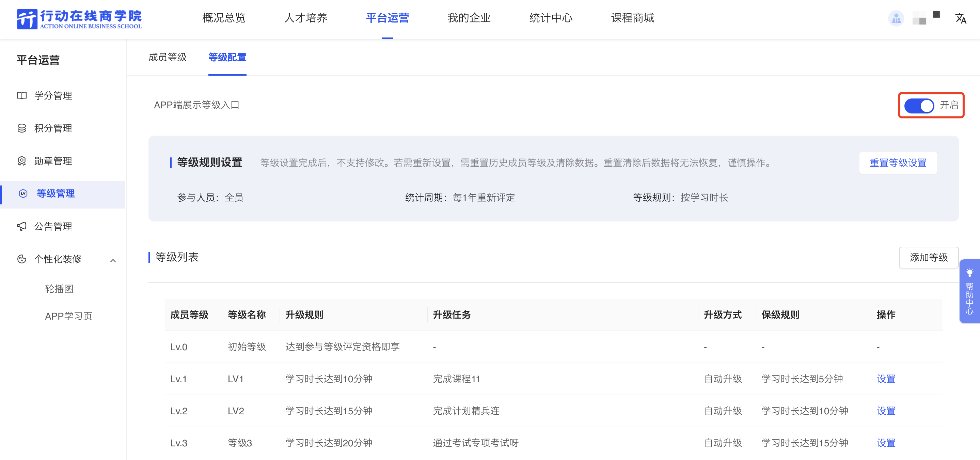
Task: Click the 学习时长达到10分钟 upgrade rule cell
Action: click(329, 379)
